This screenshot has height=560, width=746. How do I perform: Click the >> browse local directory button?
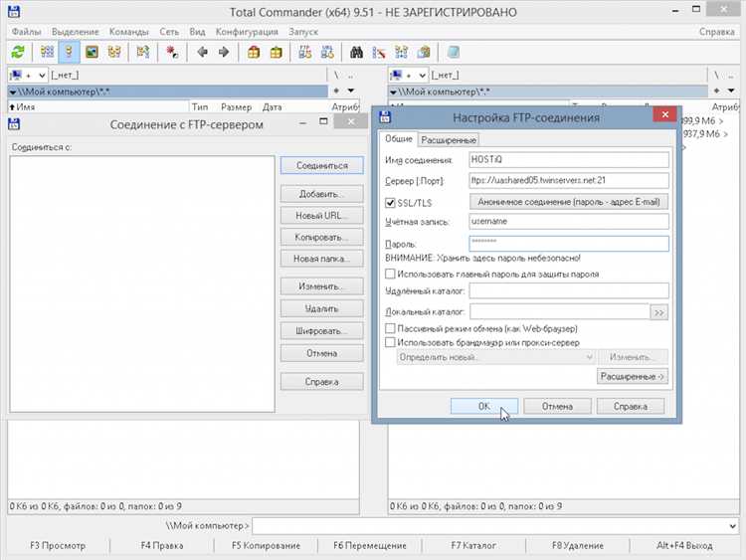(658, 312)
